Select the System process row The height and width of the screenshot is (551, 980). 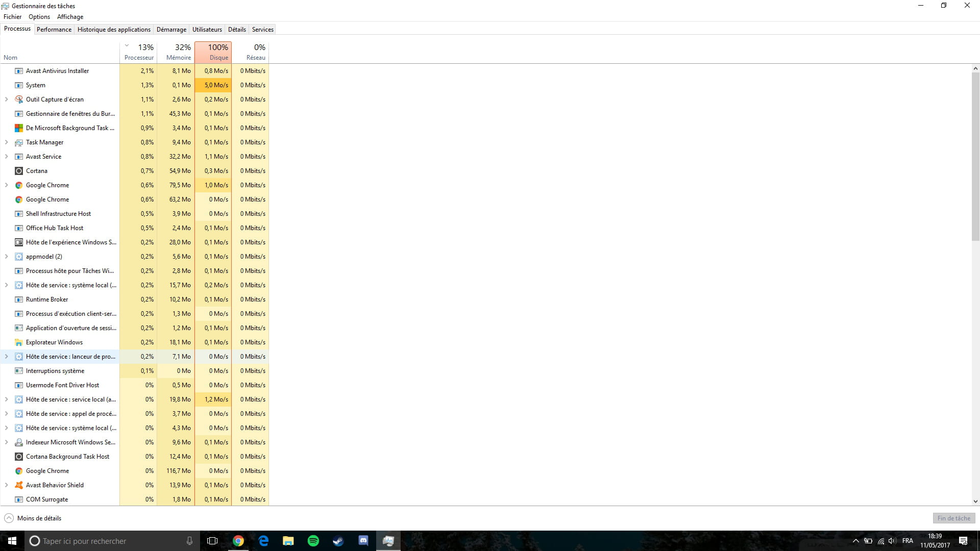[x=135, y=85]
